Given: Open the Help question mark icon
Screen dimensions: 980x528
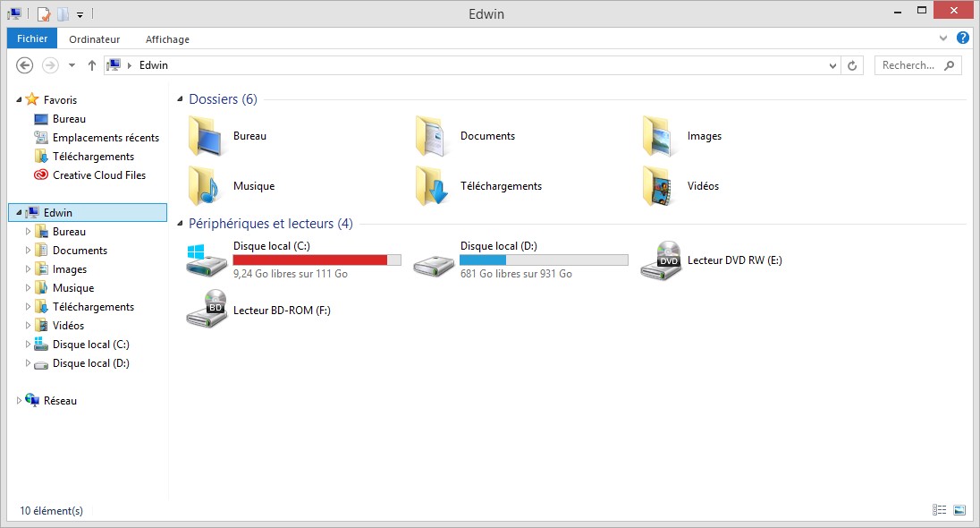Looking at the screenshot, I should tap(963, 38).
